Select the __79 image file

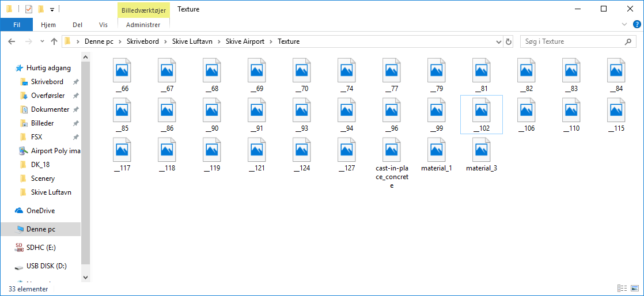pos(437,75)
